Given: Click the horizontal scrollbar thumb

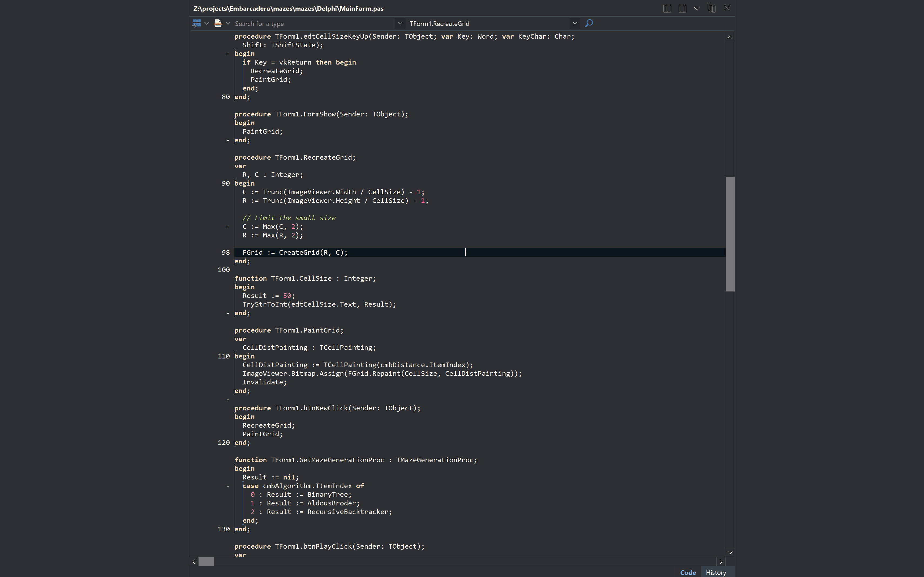Looking at the screenshot, I should 206,561.
